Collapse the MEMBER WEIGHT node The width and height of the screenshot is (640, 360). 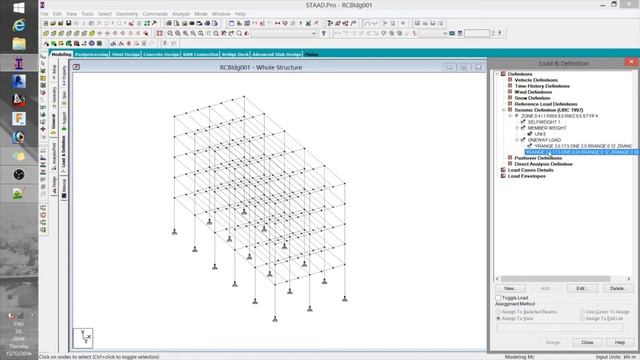click(x=517, y=128)
